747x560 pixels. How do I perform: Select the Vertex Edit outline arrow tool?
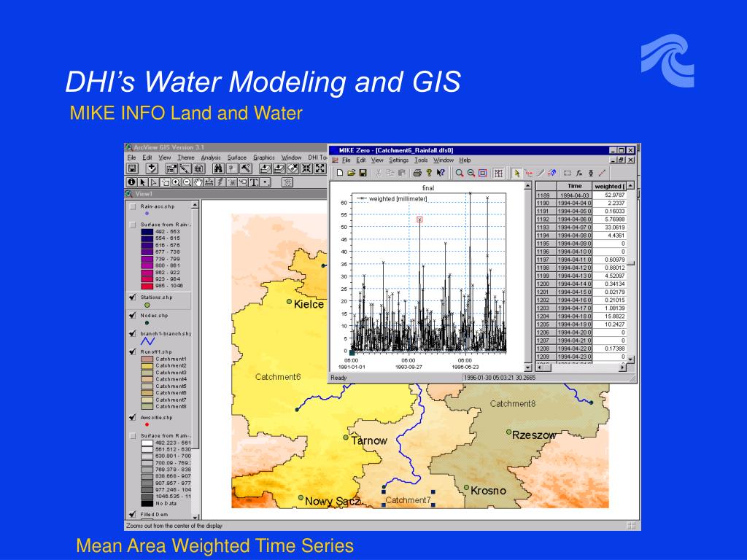point(154,182)
